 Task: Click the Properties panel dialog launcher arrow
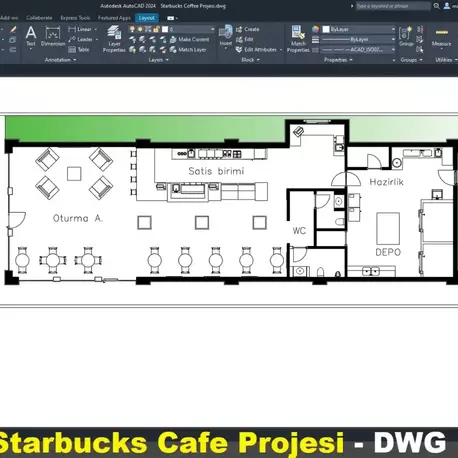click(394, 60)
